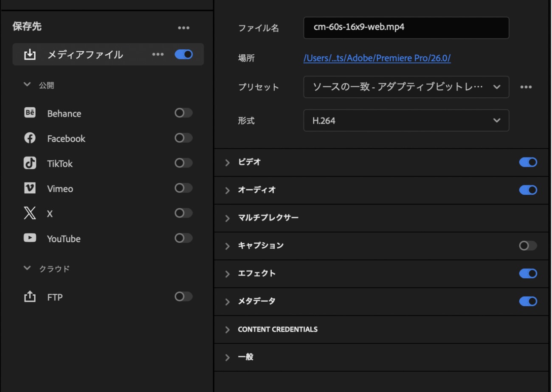
Task: Click the YouTube logo icon
Action: 30,238
